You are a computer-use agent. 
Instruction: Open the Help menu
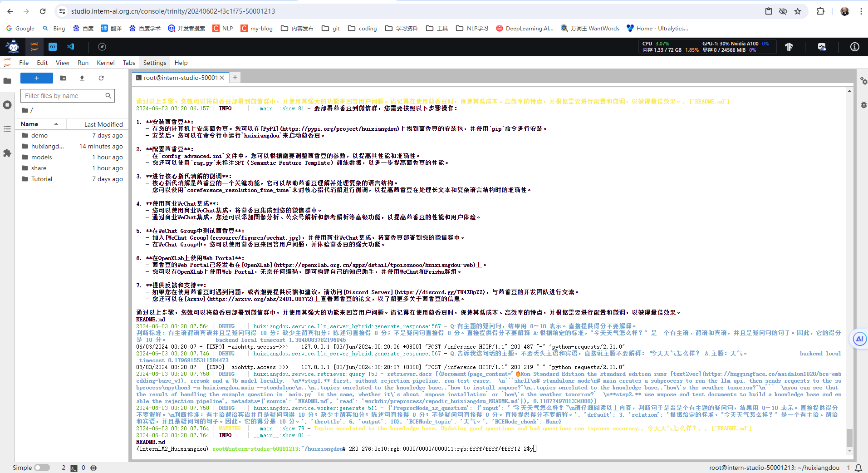click(x=181, y=63)
